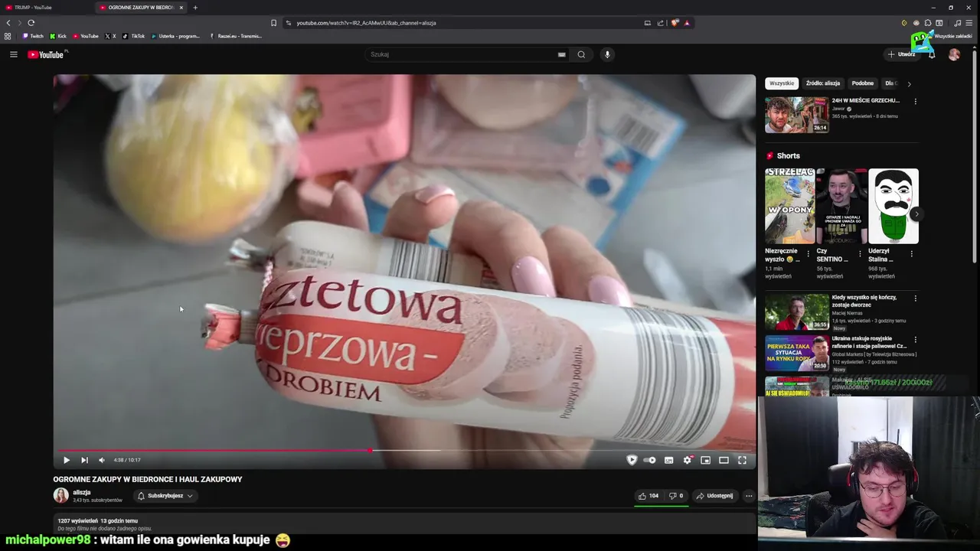The height and width of the screenshot is (551, 980).
Task: Like the video with thumbs up
Action: coord(649,496)
